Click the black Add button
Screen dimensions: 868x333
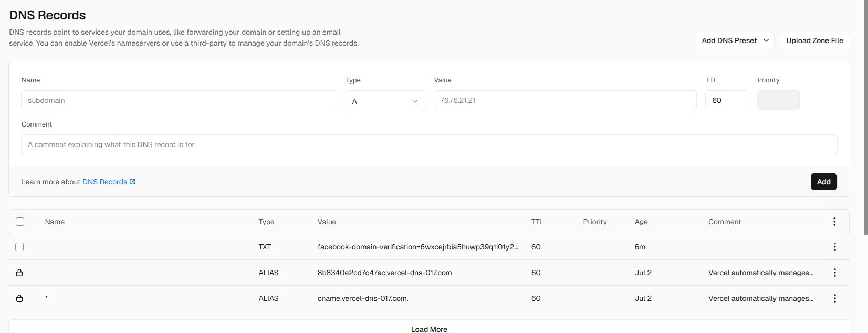coord(823,182)
